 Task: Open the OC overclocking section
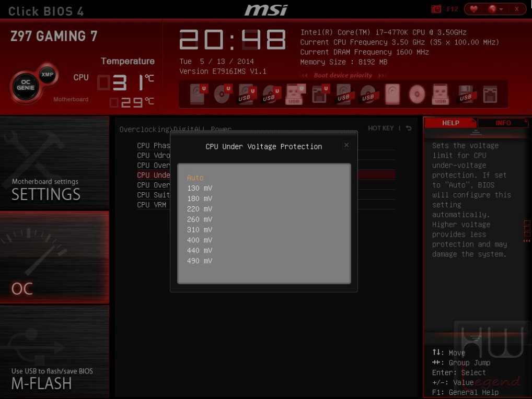pos(54,257)
